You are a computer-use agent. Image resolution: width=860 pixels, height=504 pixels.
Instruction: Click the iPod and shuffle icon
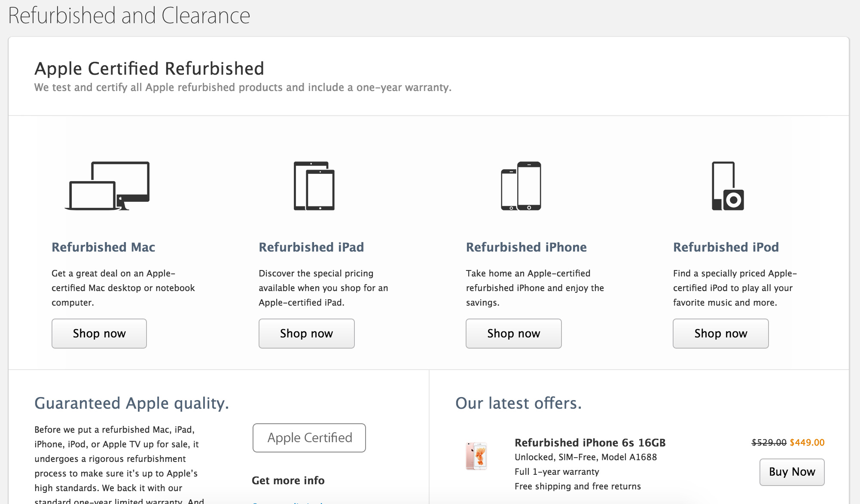[728, 186]
